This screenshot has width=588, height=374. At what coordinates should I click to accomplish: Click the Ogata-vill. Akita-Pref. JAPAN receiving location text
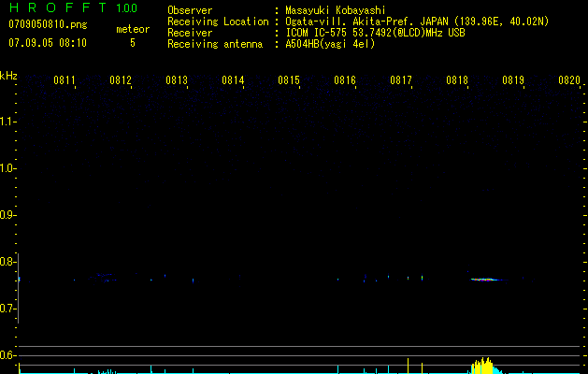coord(417,22)
